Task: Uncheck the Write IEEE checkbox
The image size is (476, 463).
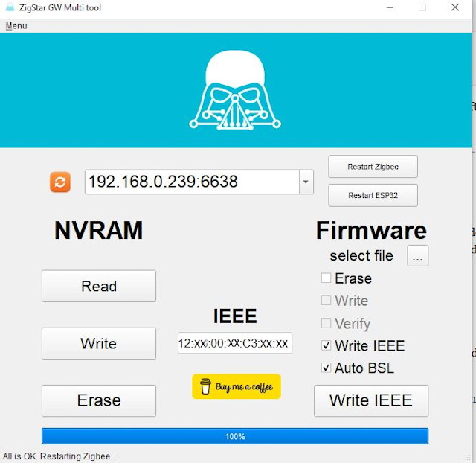Action: (x=326, y=345)
